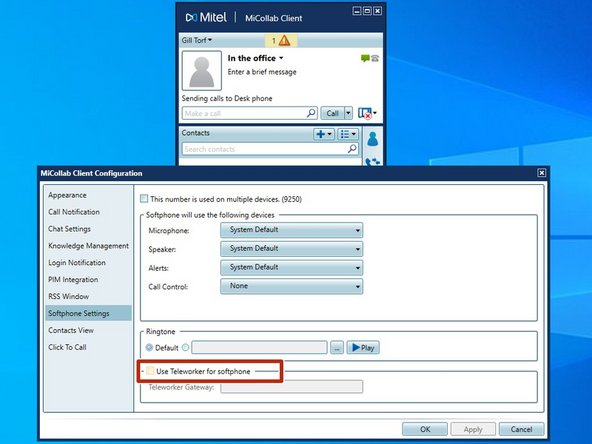The width and height of the screenshot is (592, 444).
Task: Open Knowledge Management settings
Action: (88, 246)
